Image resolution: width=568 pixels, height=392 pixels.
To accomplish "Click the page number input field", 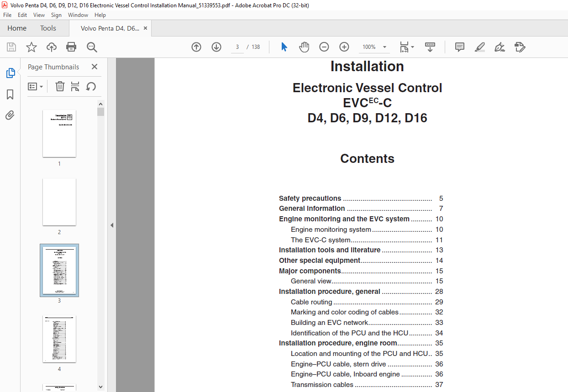I will click(x=237, y=47).
